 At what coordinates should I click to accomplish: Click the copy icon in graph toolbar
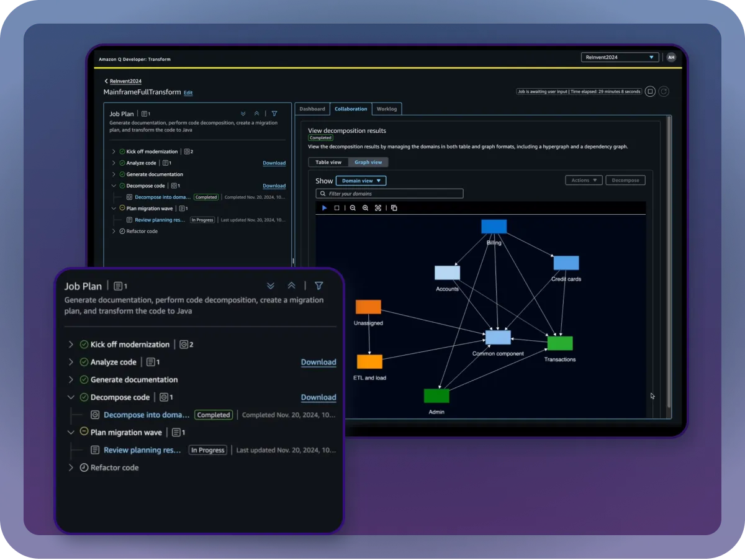click(x=394, y=208)
